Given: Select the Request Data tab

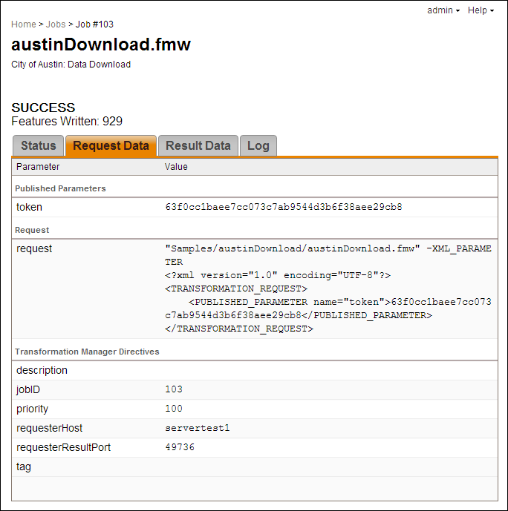Looking at the screenshot, I should (x=111, y=146).
